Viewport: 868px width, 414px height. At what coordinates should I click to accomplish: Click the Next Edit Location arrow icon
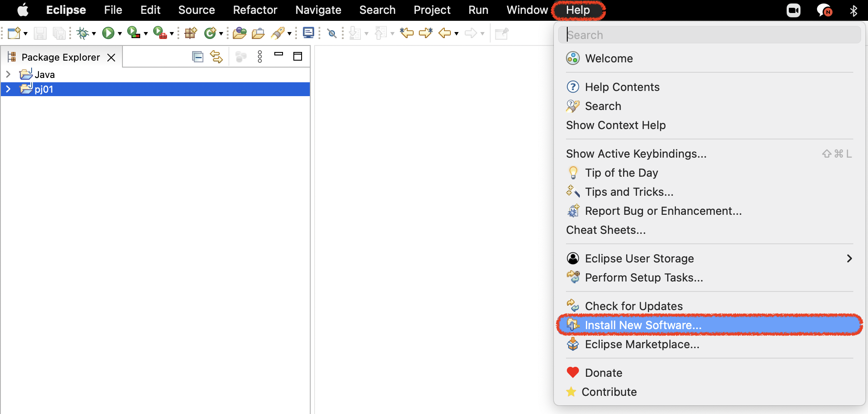[426, 33]
